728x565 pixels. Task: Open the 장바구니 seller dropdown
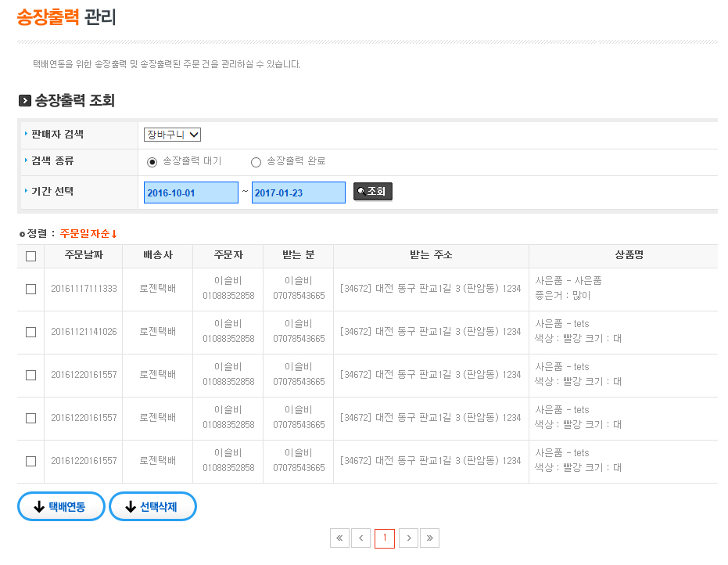[x=172, y=135]
